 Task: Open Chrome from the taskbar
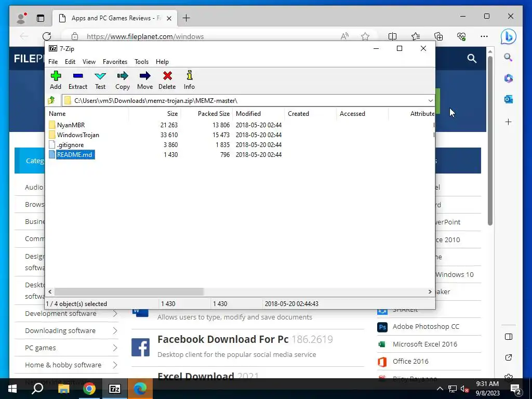click(89, 389)
